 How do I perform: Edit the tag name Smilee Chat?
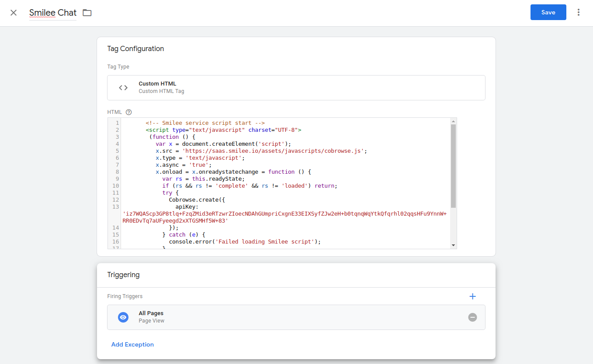pyautogui.click(x=53, y=13)
